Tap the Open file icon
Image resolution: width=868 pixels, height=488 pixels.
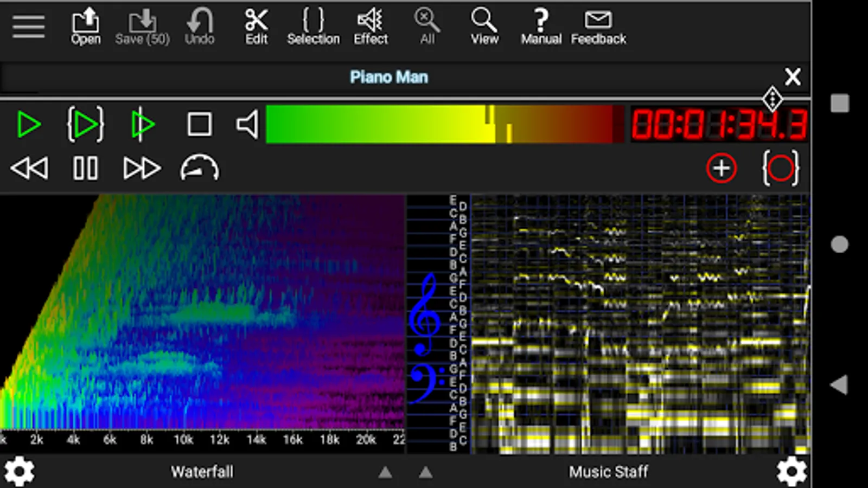pyautogui.click(x=86, y=27)
